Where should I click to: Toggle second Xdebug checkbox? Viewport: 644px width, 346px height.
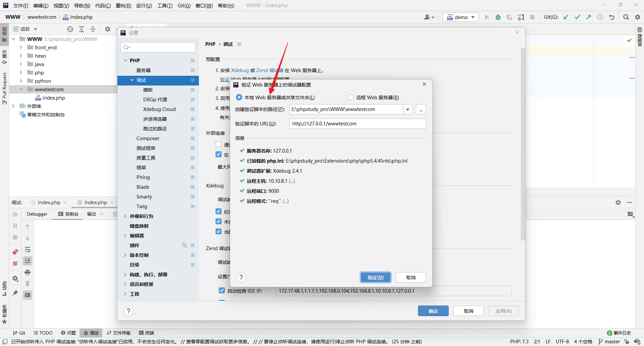(218, 221)
